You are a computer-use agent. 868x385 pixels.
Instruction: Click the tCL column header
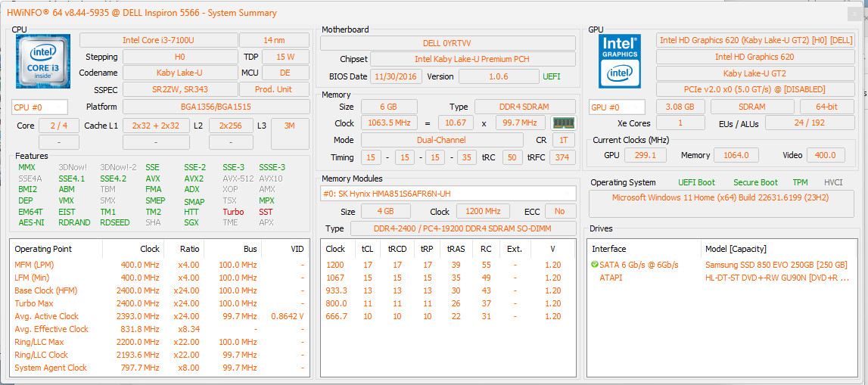367,249
